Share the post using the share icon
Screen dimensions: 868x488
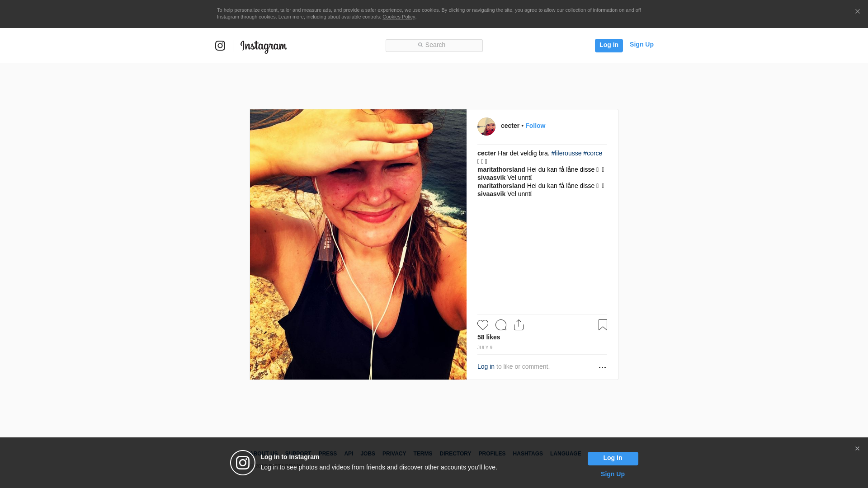tap(519, 325)
